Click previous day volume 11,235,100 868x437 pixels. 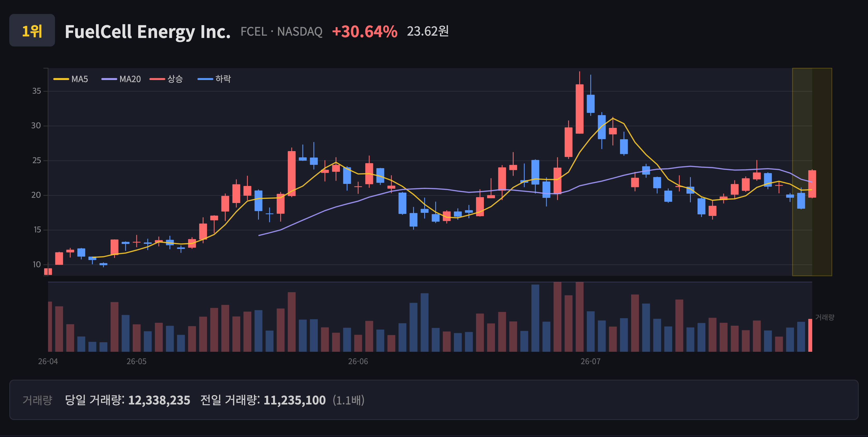pos(295,400)
